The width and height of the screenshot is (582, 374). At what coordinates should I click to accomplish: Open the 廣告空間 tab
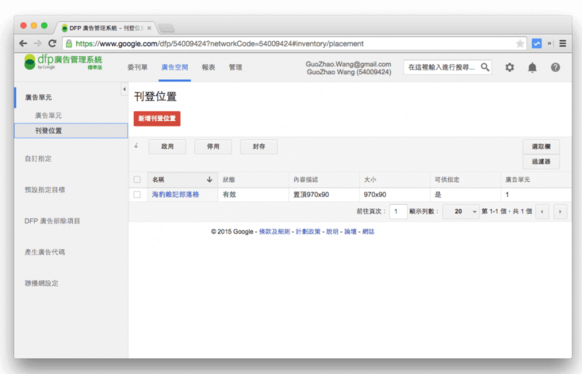click(x=174, y=67)
